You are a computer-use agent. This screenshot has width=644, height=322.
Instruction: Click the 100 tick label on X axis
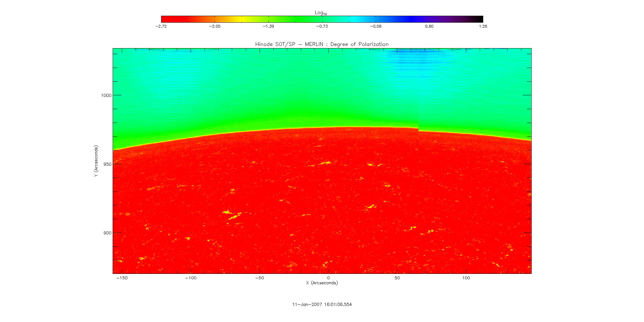(x=466, y=278)
